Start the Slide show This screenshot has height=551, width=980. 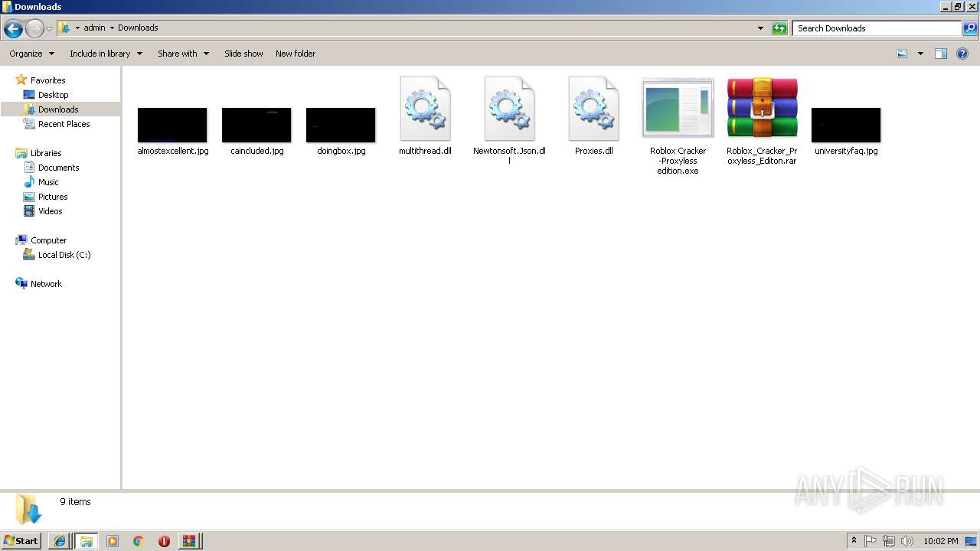(243, 54)
